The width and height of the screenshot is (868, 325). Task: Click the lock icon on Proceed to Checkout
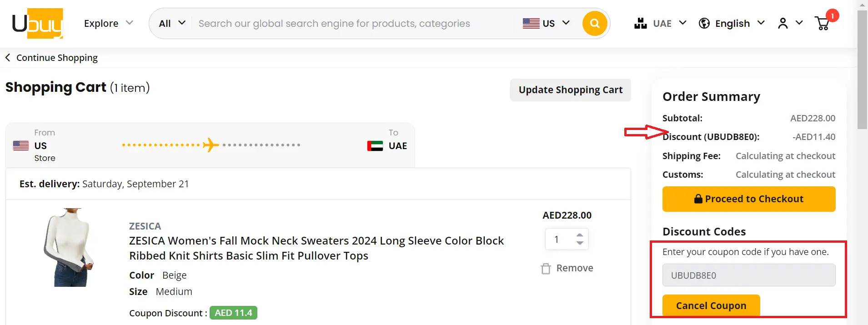pos(697,199)
